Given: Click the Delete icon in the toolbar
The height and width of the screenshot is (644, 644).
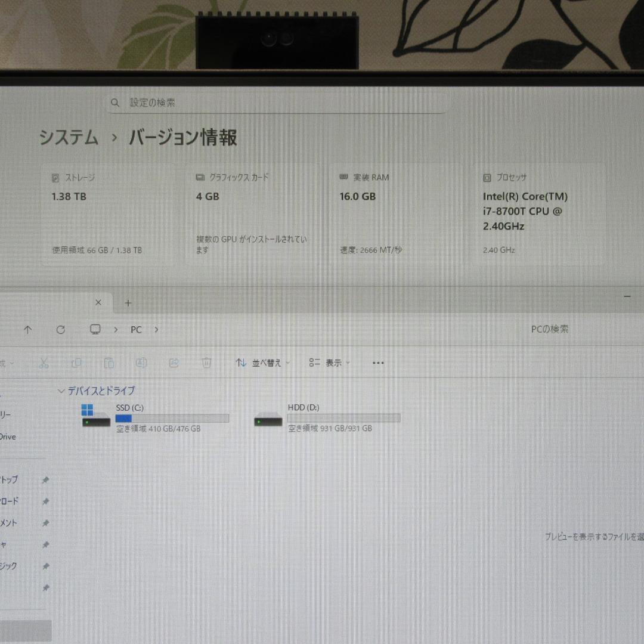Looking at the screenshot, I should (x=206, y=363).
